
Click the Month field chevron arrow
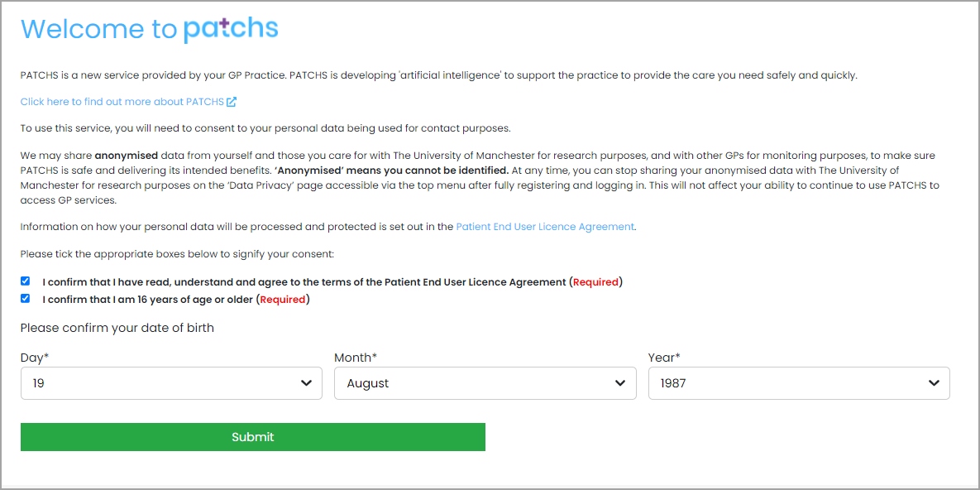pyautogui.click(x=620, y=383)
